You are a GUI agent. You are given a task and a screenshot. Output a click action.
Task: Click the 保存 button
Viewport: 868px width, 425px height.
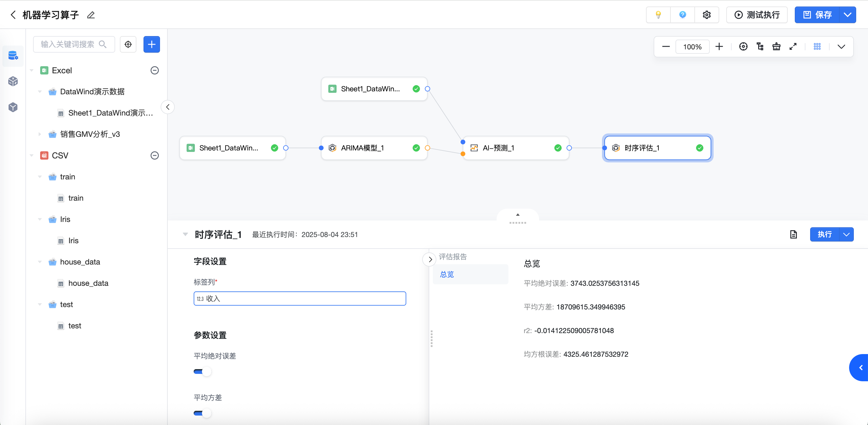click(x=817, y=15)
